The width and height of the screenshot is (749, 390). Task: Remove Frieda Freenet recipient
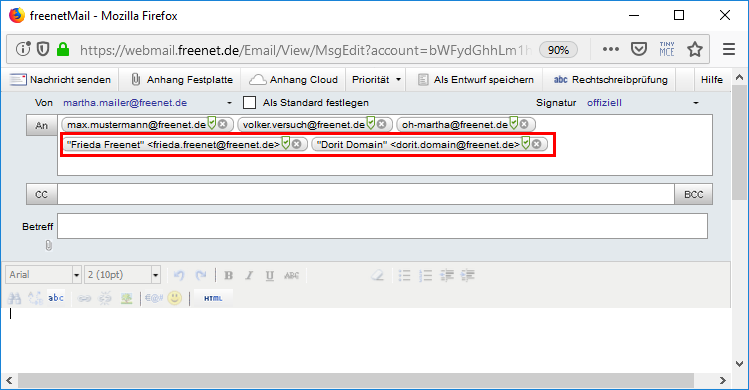pyautogui.click(x=297, y=144)
